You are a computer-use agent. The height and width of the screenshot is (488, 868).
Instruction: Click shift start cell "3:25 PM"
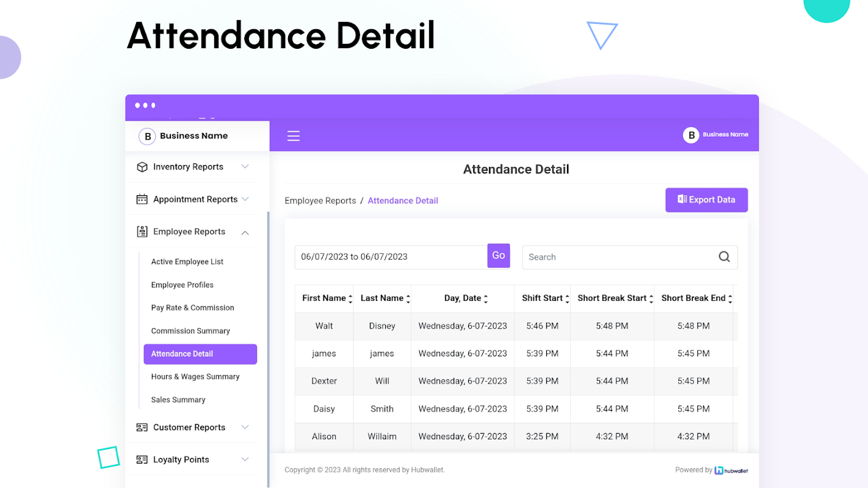click(x=542, y=437)
